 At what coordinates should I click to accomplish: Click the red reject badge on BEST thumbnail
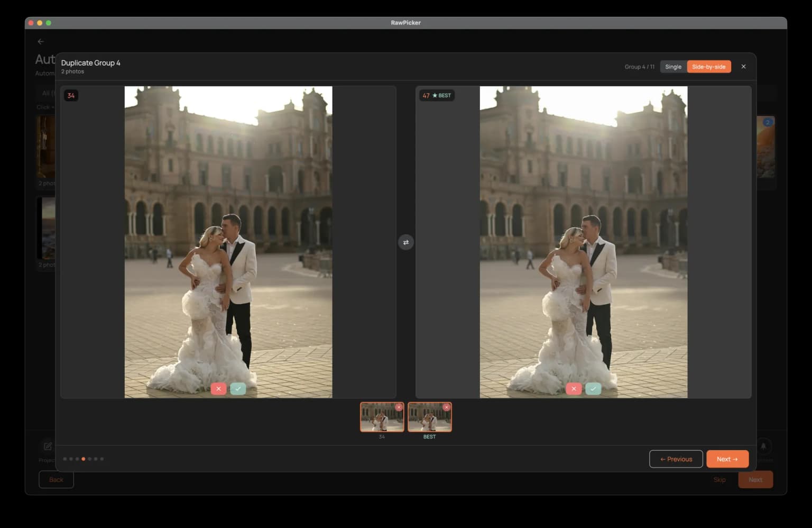[x=447, y=407]
